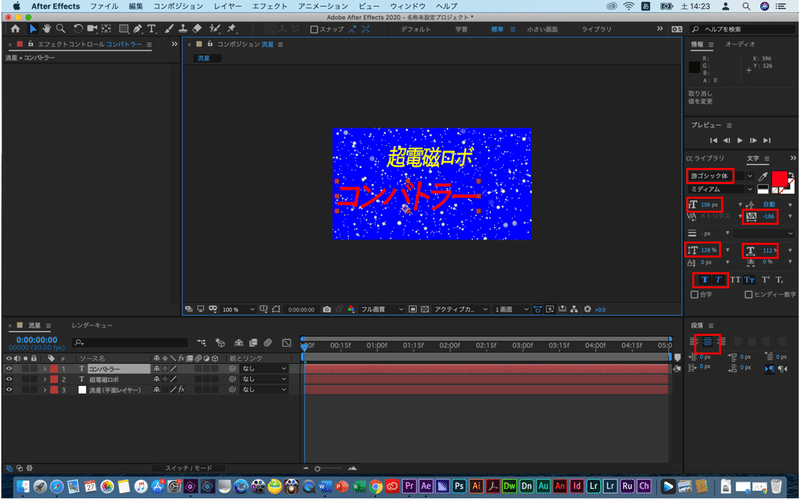Hide the 超電磁ロボ layer with its eye

click(x=9, y=379)
